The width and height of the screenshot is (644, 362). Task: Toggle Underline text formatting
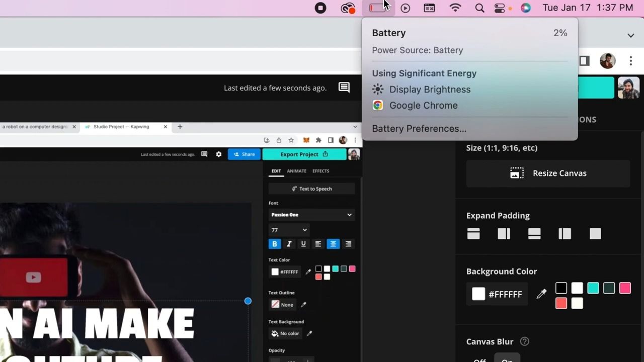303,244
